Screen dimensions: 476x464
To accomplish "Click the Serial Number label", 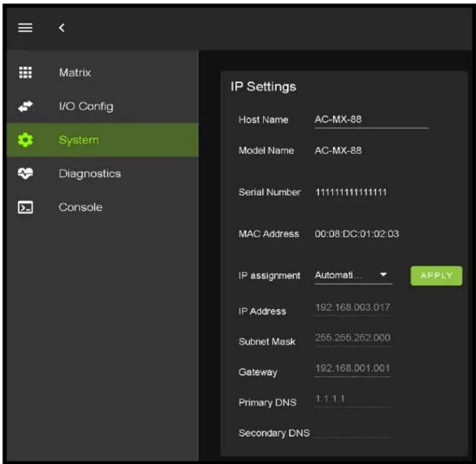I will [270, 192].
